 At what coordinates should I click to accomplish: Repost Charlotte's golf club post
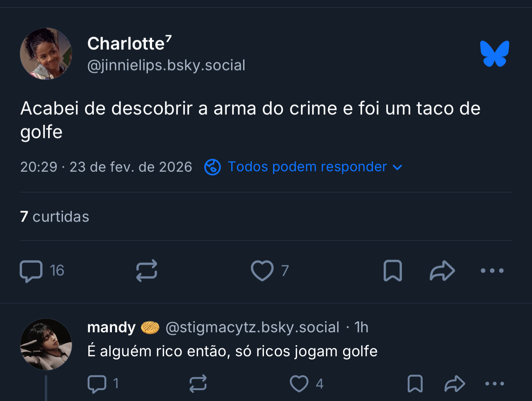[x=147, y=271]
